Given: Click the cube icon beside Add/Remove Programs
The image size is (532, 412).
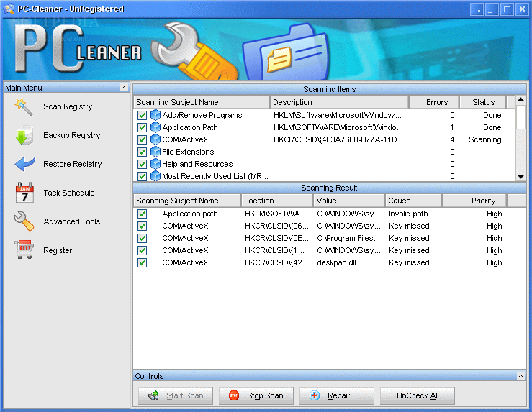Looking at the screenshot, I should click(155, 115).
